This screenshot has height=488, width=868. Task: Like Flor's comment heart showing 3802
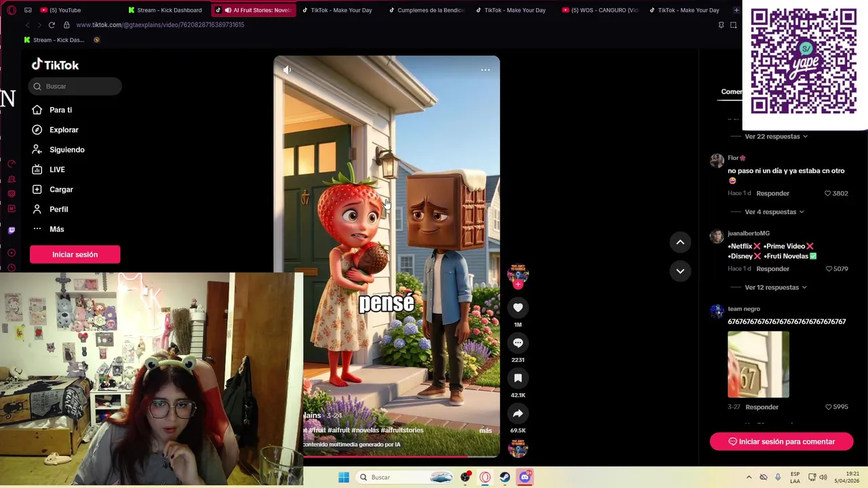pos(827,193)
